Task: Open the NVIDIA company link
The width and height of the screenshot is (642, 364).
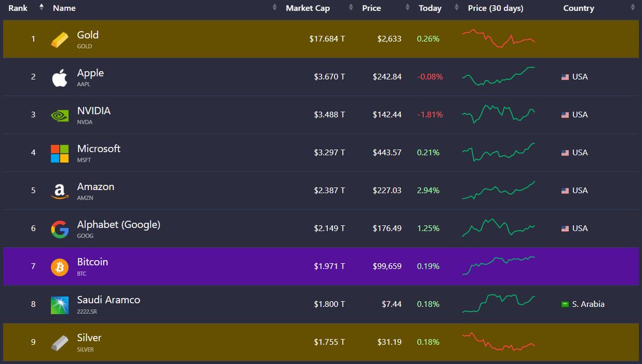Action: 94,111
